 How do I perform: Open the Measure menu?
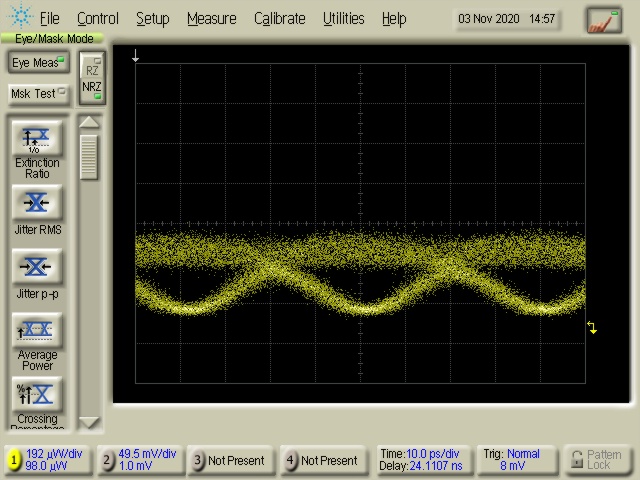211,18
